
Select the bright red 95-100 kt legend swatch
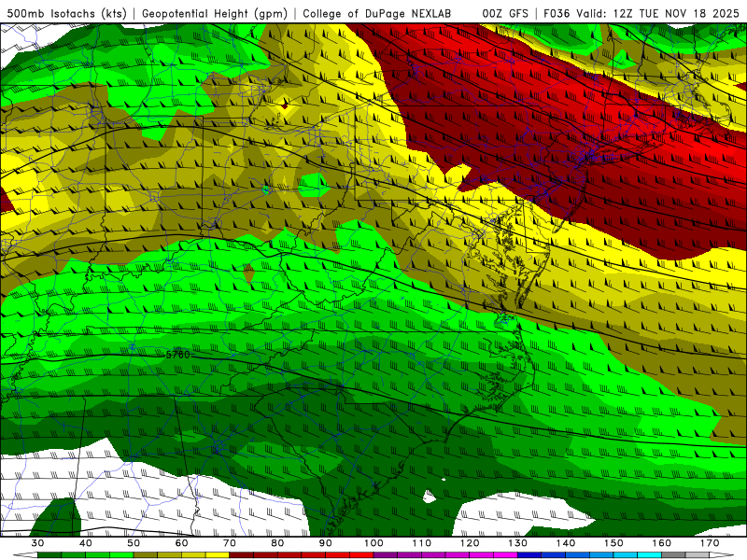pyautogui.click(x=361, y=554)
